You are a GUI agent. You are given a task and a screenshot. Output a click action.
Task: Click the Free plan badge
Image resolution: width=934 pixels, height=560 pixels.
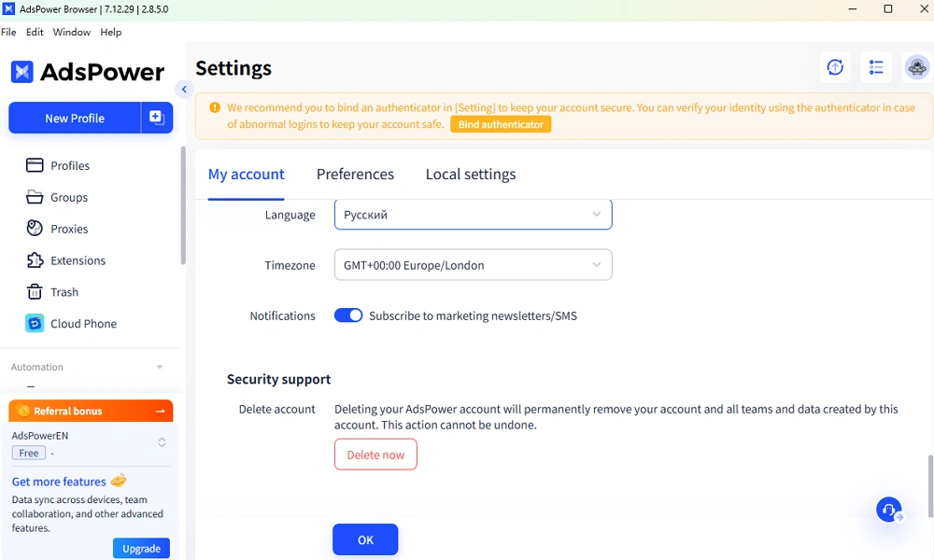pos(29,453)
